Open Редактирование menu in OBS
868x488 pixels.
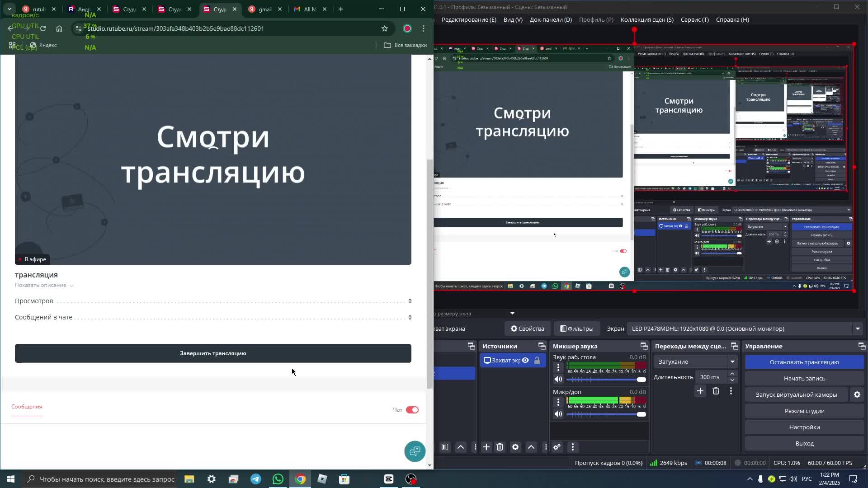pos(469,19)
